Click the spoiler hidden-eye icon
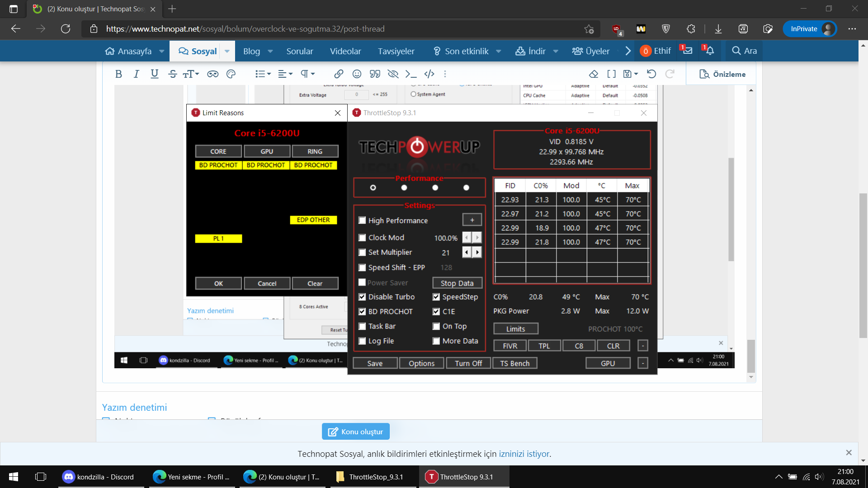 (393, 74)
